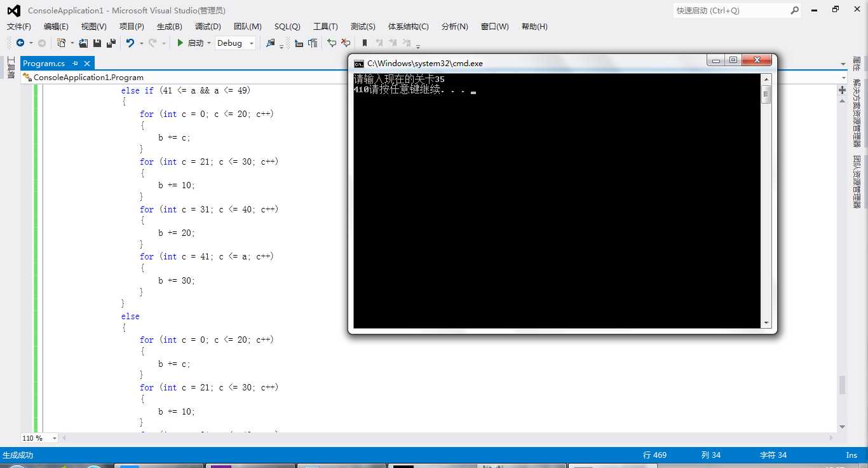Click the 生成成功 status message
Viewport: 868px width, 468px height.
pyautogui.click(x=18, y=455)
